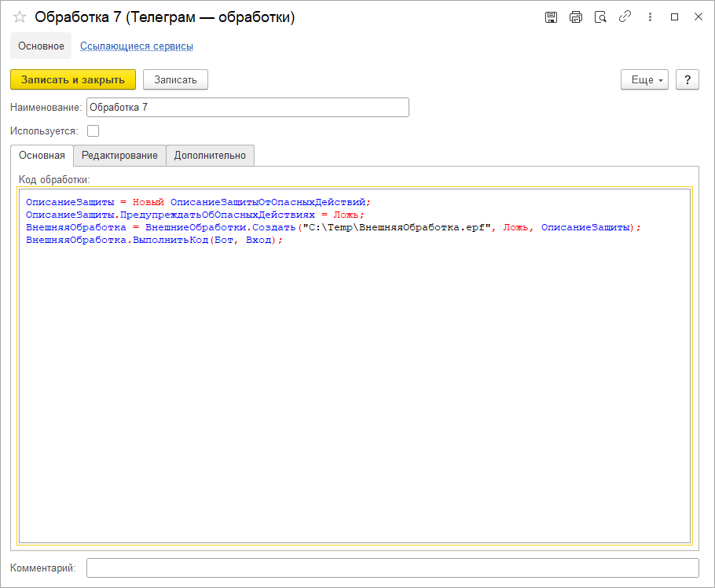The height and width of the screenshot is (588, 715).
Task: Click Новый keyword in first code line
Action: [x=148, y=202]
